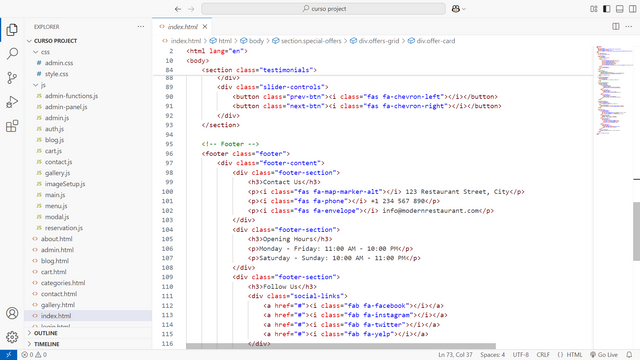Start Go Live server
The width and height of the screenshot is (640, 360).
coord(604,355)
